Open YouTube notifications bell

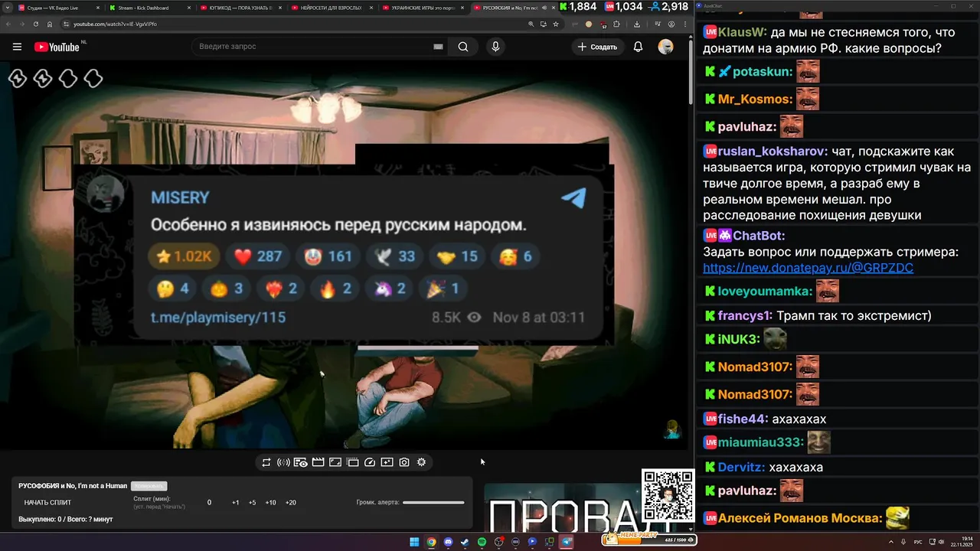pos(638,47)
